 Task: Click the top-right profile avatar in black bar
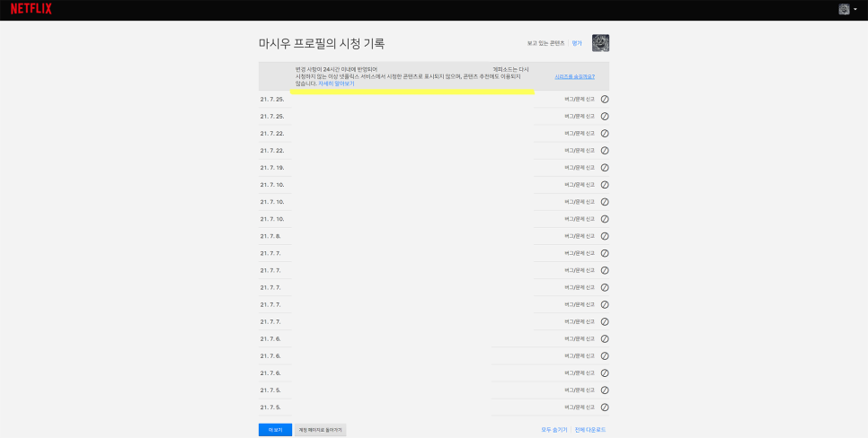[x=844, y=9]
